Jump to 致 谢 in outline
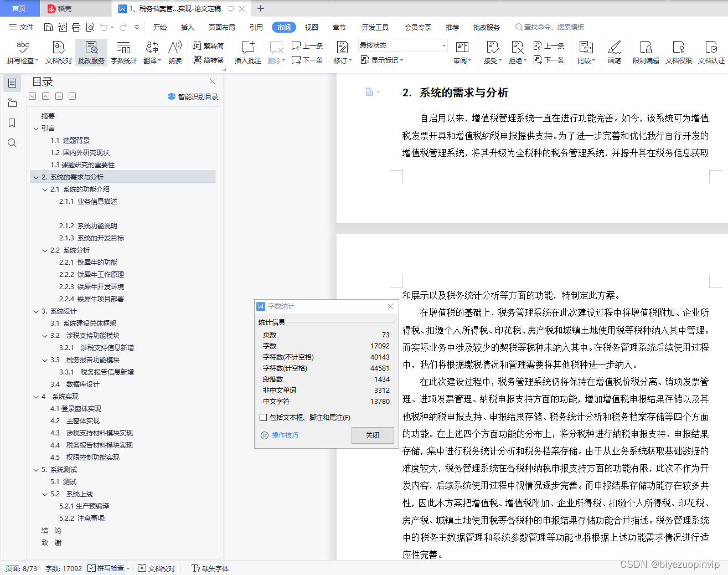The height and width of the screenshot is (575, 728). click(x=51, y=543)
